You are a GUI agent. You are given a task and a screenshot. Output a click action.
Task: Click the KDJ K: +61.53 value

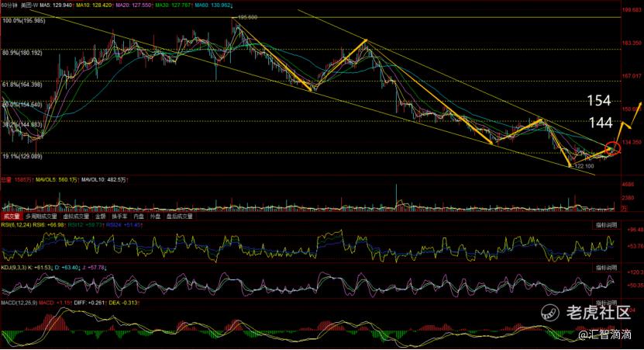coord(40,268)
